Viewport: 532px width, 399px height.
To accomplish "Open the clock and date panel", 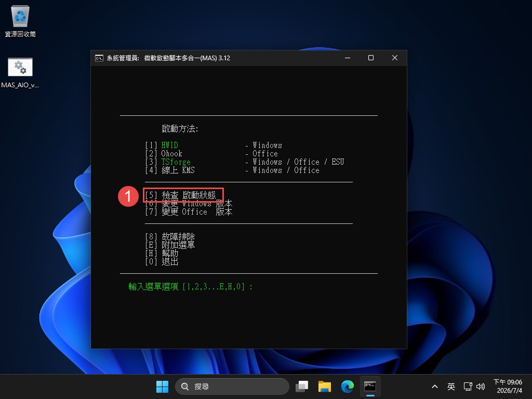I will coord(508,387).
